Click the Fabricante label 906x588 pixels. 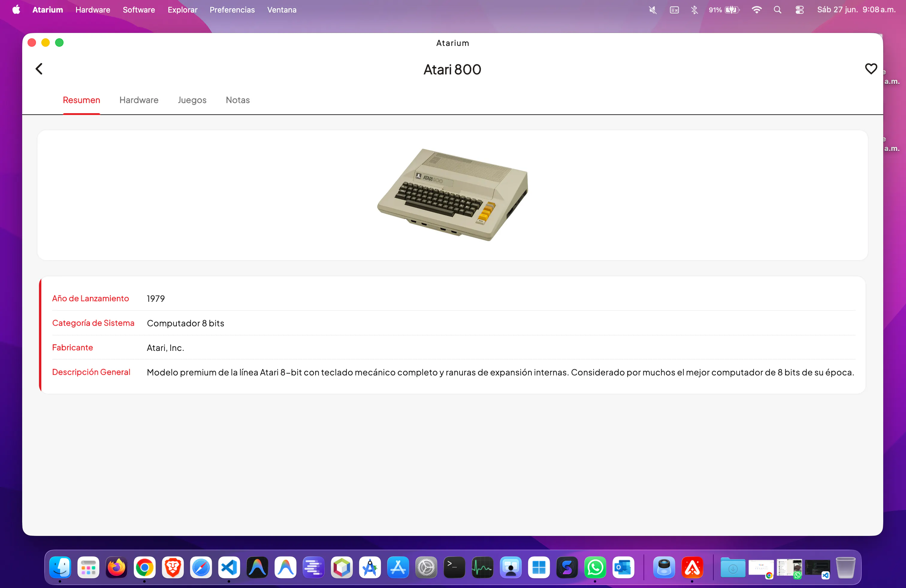tap(72, 348)
